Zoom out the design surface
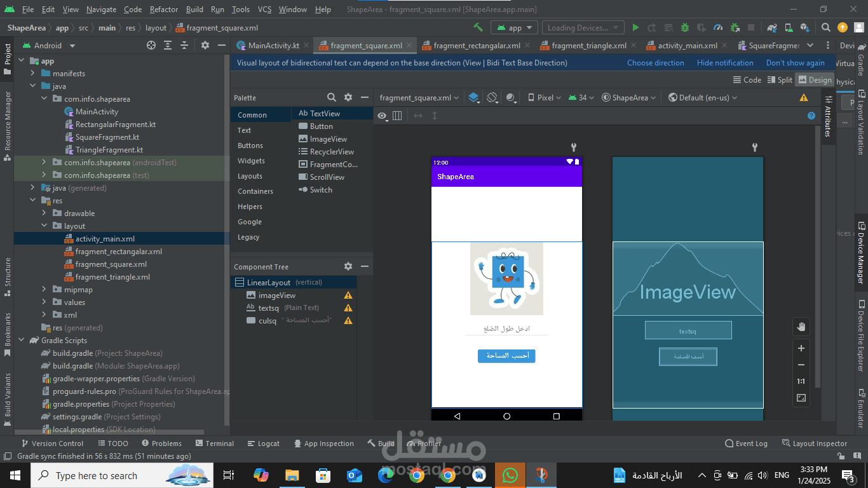This screenshot has width=868, height=488. (801, 365)
